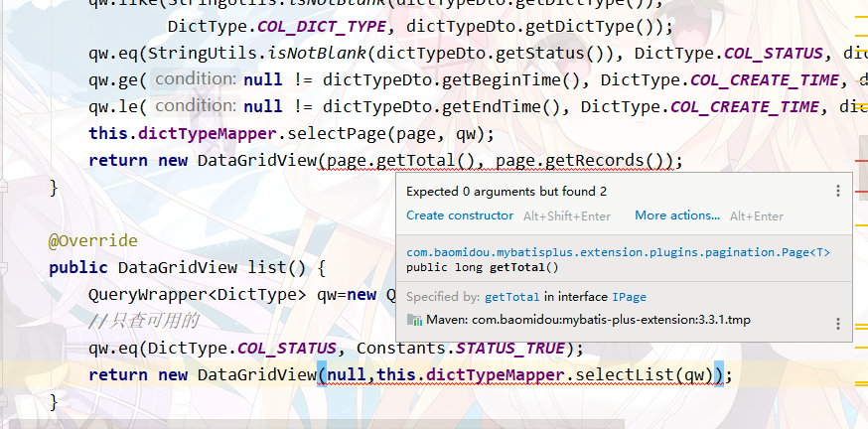Click COL_STATUS in the list() method
The height and width of the screenshot is (429, 868).
(x=286, y=349)
